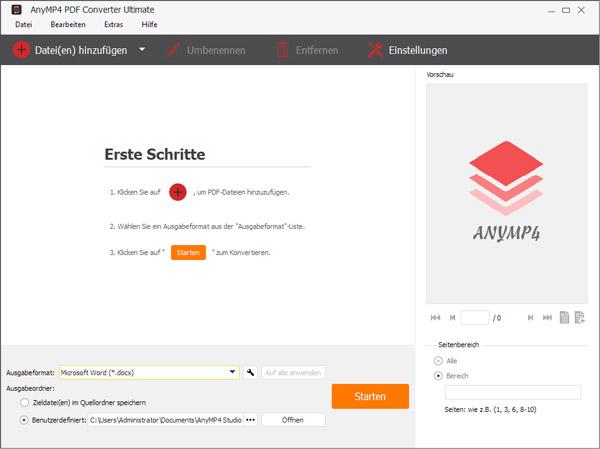This screenshot has height=449, width=600.
Task: Click the red plus add-files icon in toolbar
Action: click(21, 50)
